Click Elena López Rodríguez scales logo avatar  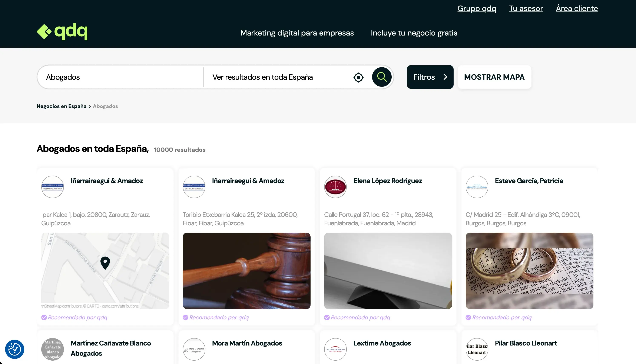click(x=335, y=187)
